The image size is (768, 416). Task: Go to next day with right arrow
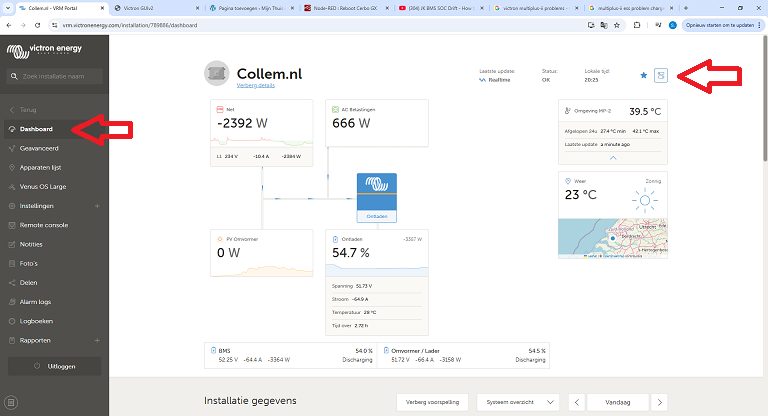click(x=659, y=402)
